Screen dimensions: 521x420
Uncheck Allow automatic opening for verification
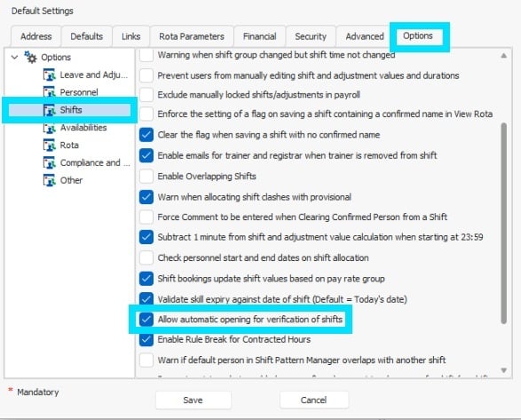tap(146, 320)
